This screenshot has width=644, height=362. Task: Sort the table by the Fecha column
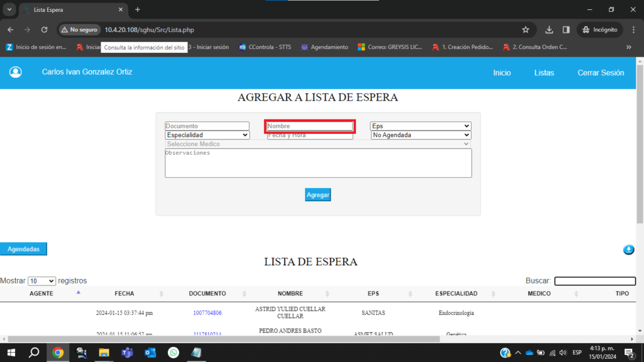point(124,293)
